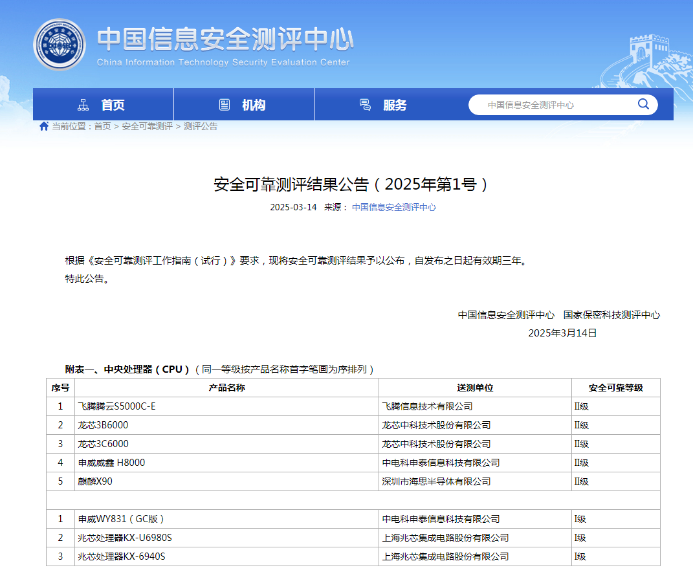Click the search magnifier icon
This screenshot has height=572, width=693.
point(644,105)
